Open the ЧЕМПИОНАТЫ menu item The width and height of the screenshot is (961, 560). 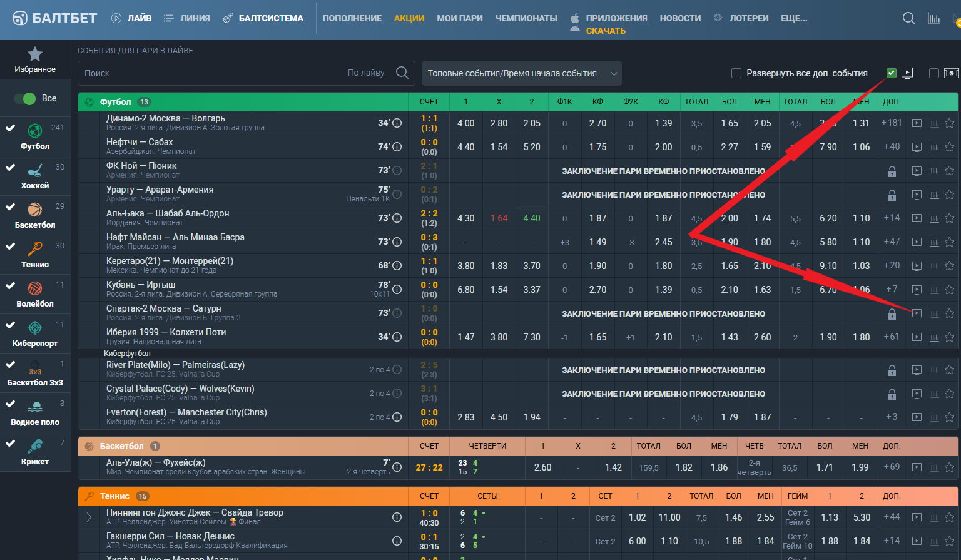pyautogui.click(x=526, y=18)
